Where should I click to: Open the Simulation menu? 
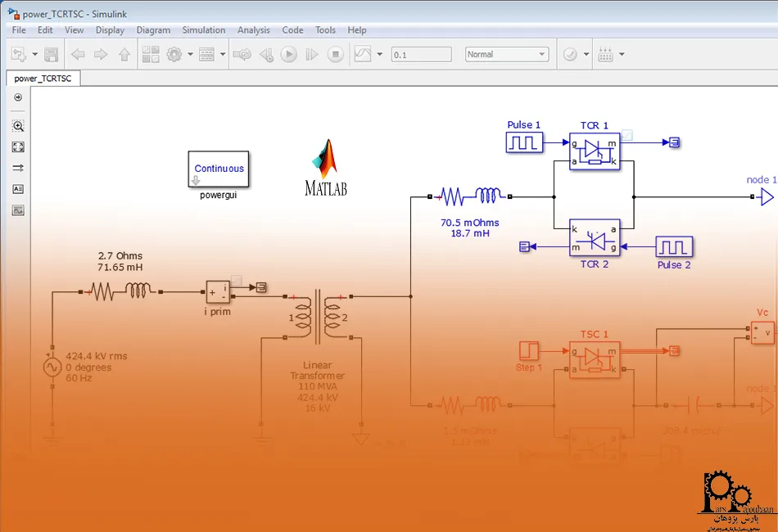coord(203,30)
